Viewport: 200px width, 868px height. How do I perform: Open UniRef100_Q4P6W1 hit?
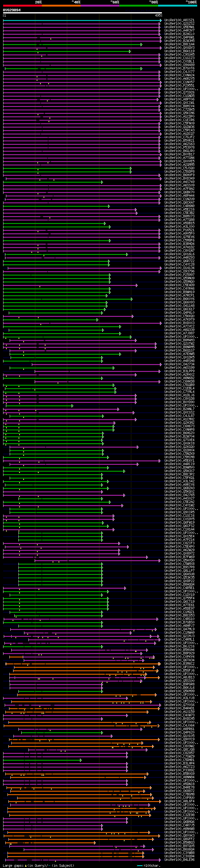click(179, 38)
